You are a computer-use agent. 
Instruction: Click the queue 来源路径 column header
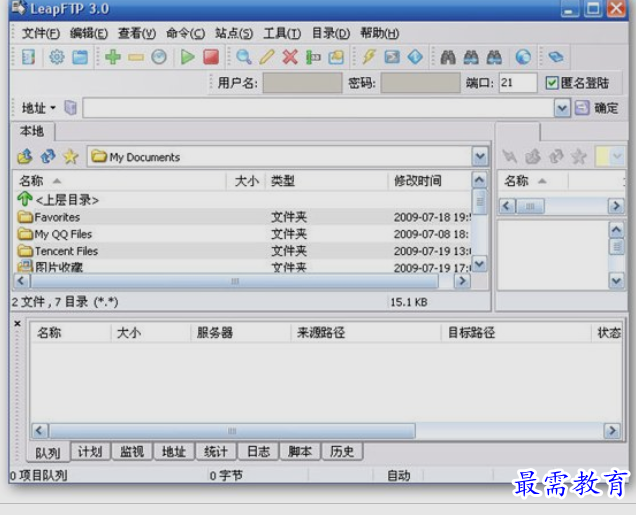coord(366,333)
